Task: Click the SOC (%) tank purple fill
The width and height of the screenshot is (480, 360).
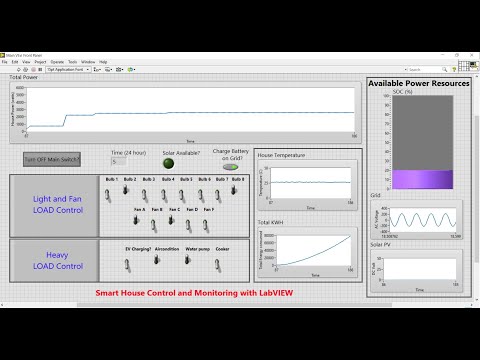Action: tap(422, 179)
